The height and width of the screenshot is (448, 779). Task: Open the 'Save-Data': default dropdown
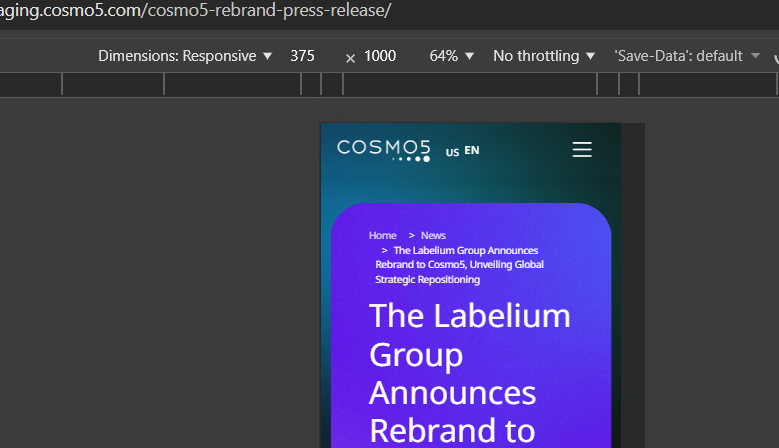coord(687,56)
